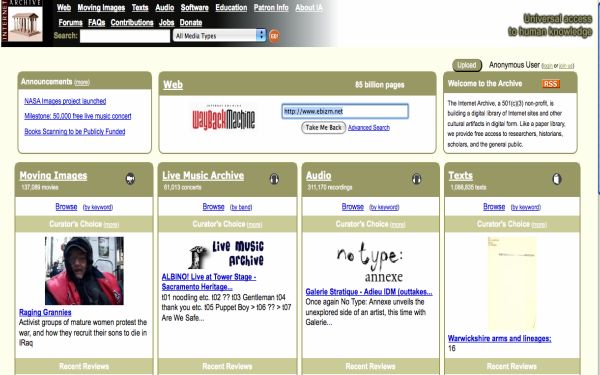The image size is (600, 375).
Task: Open Books Scanning to be Publicly Funded
Action: [75, 132]
